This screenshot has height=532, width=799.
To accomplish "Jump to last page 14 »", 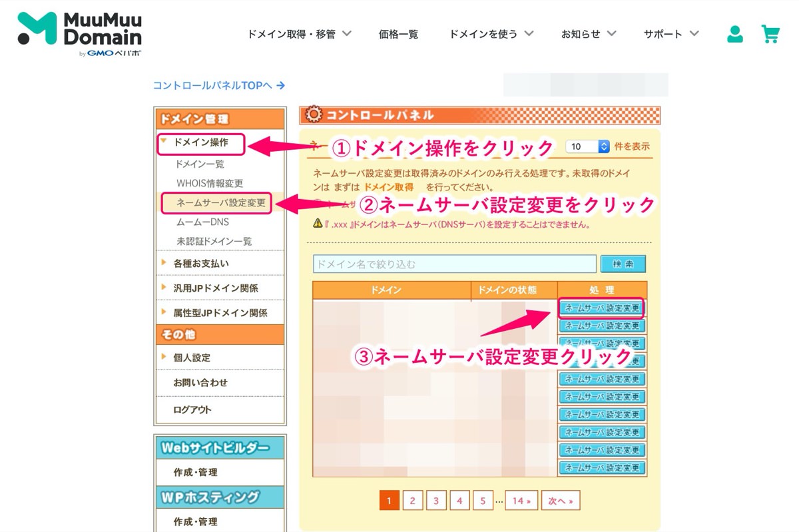I will (522, 501).
